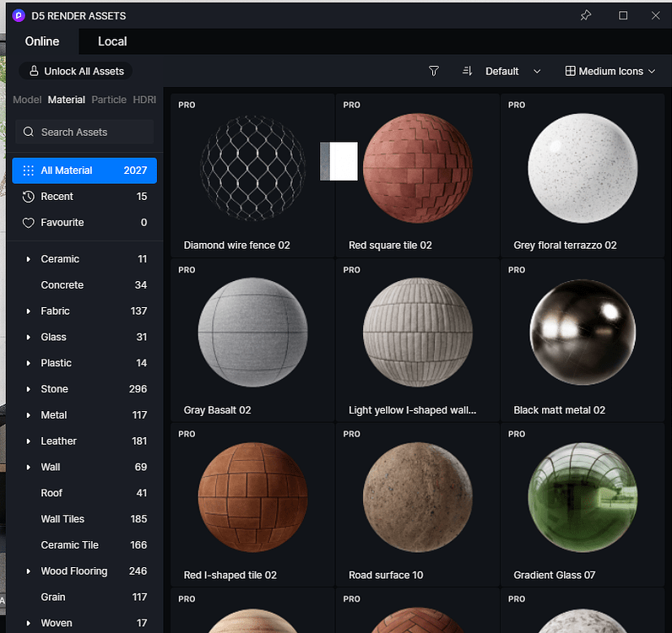Click the Stone count 296
672x633 pixels.
coord(138,389)
